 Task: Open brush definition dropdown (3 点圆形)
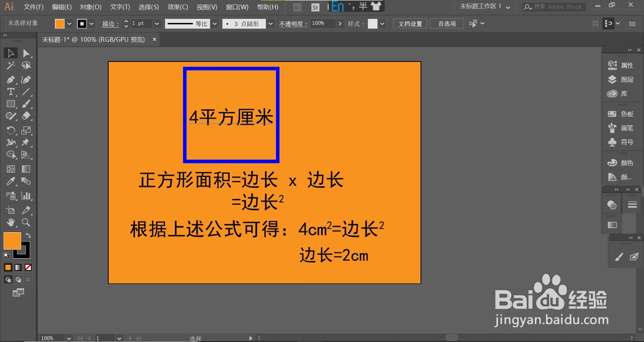coord(270,24)
